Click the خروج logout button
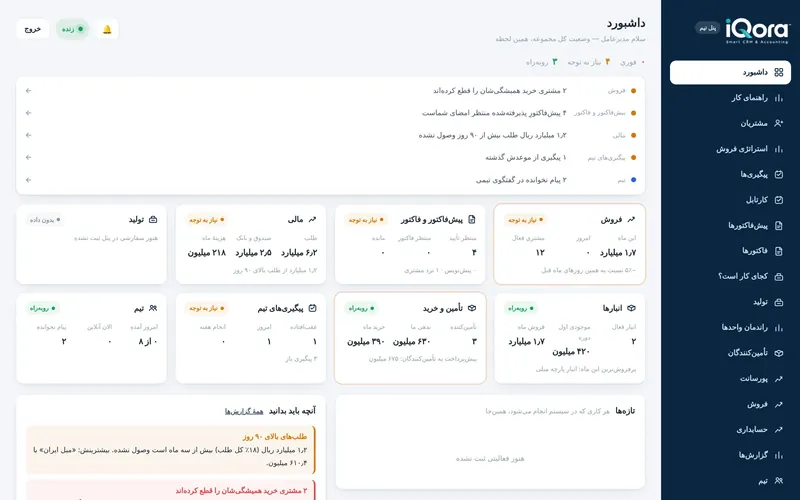This screenshot has height=500, width=800. (33, 29)
